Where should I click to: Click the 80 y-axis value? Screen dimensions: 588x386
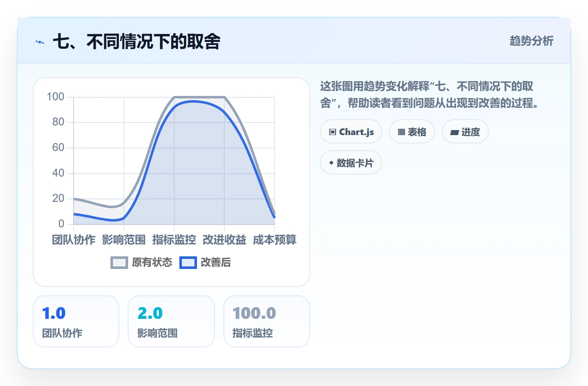point(58,122)
